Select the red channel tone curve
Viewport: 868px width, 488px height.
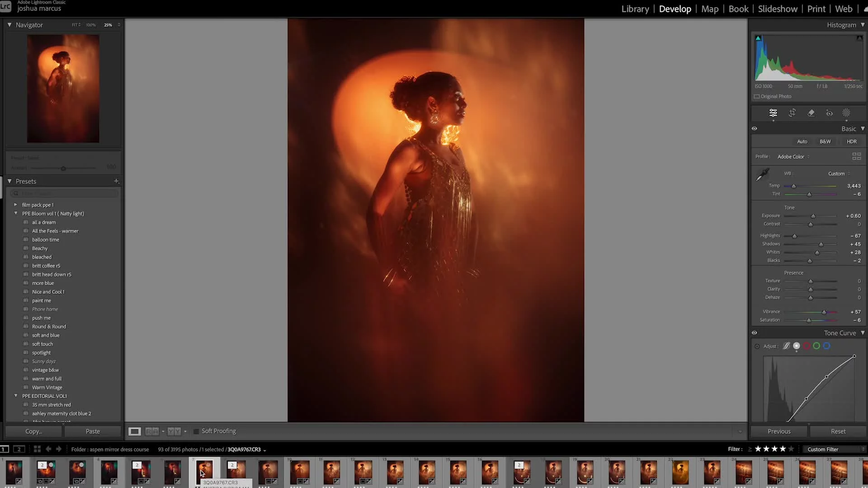(807, 346)
